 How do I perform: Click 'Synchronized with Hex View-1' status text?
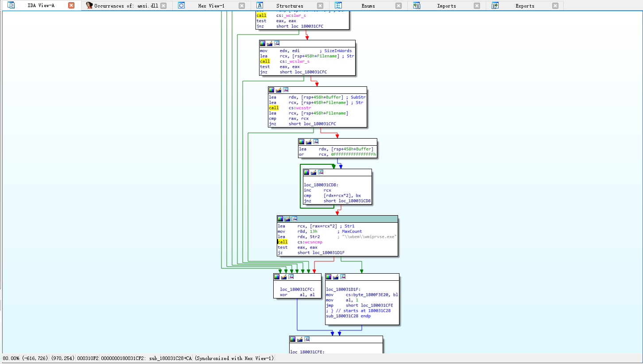click(x=234, y=358)
